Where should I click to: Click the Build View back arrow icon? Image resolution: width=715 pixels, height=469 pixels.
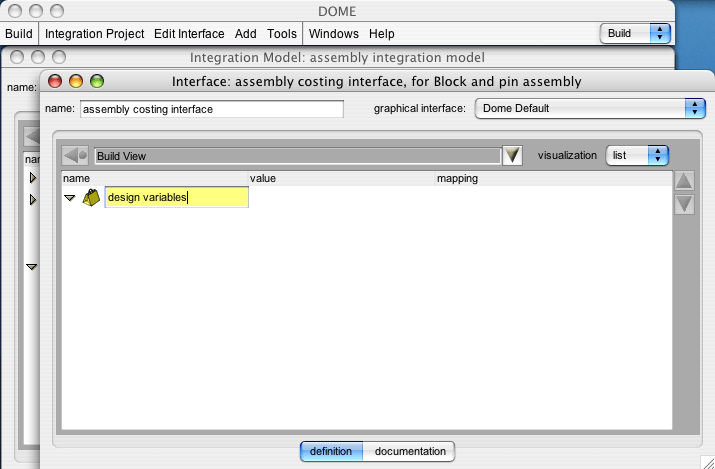75,155
